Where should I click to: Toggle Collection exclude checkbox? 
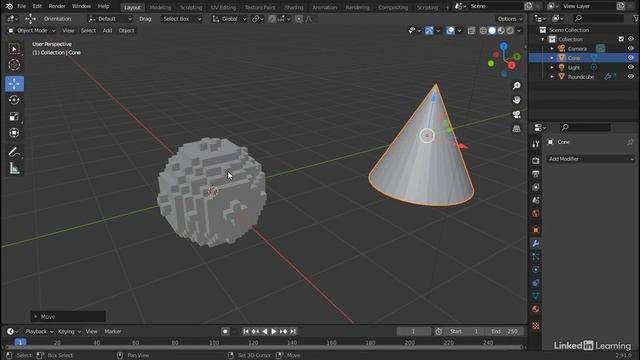pyautogui.click(x=621, y=39)
